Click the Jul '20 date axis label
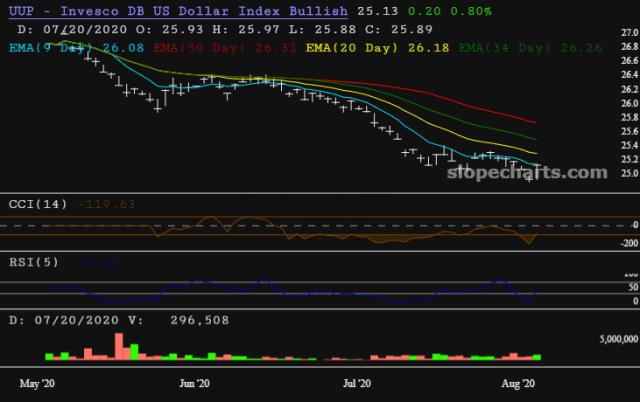This screenshot has width=640, height=402. click(357, 383)
